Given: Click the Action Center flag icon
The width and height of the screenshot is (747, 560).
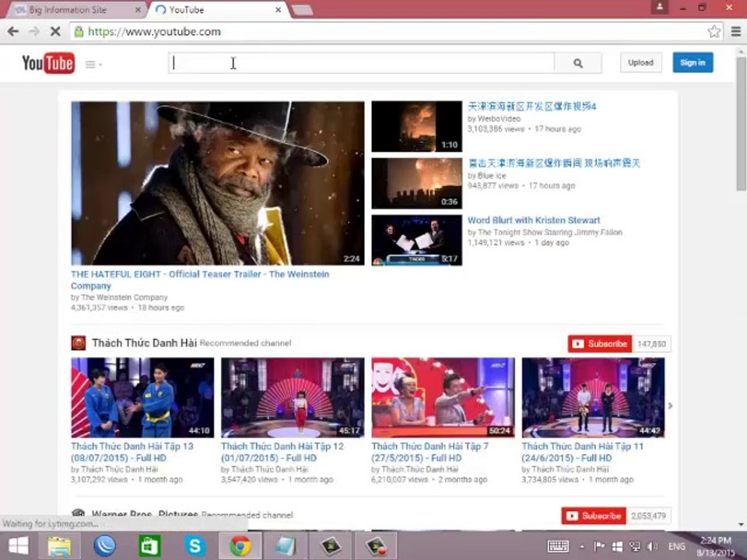Looking at the screenshot, I should [x=599, y=547].
